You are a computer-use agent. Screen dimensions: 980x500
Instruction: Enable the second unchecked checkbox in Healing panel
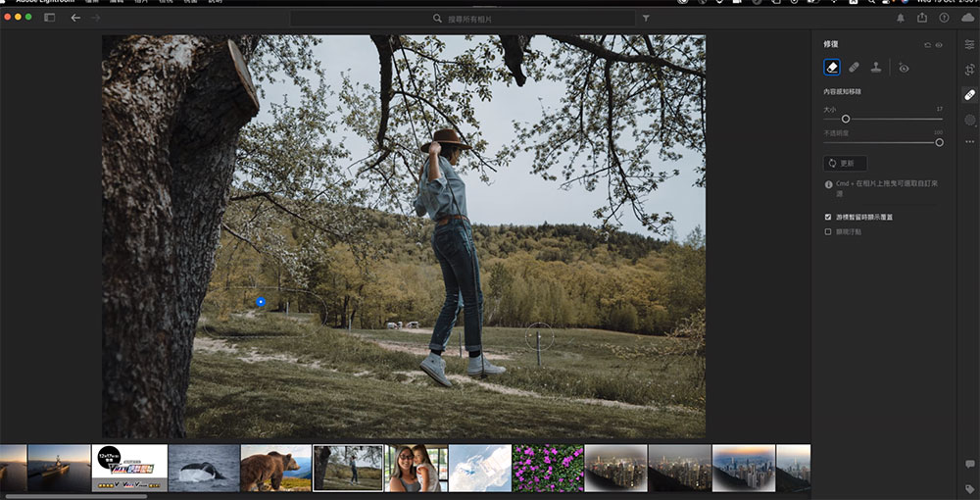coord(828,231)
